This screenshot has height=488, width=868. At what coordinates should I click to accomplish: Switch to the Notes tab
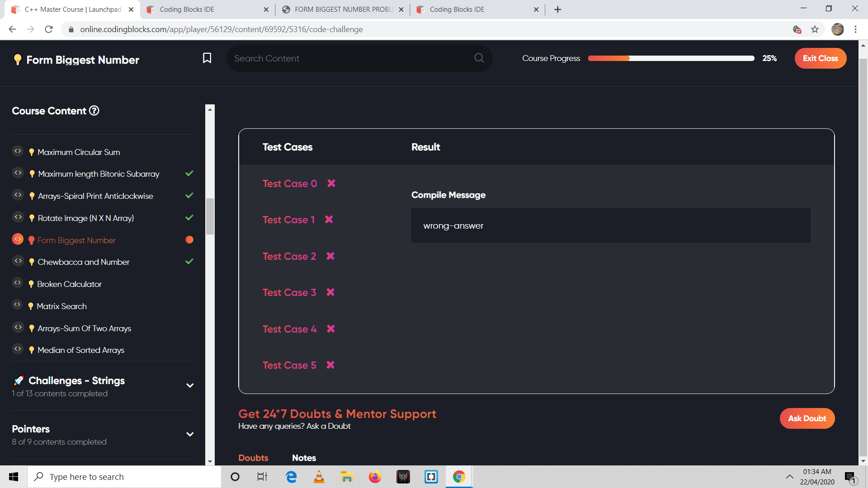(304, 458)
